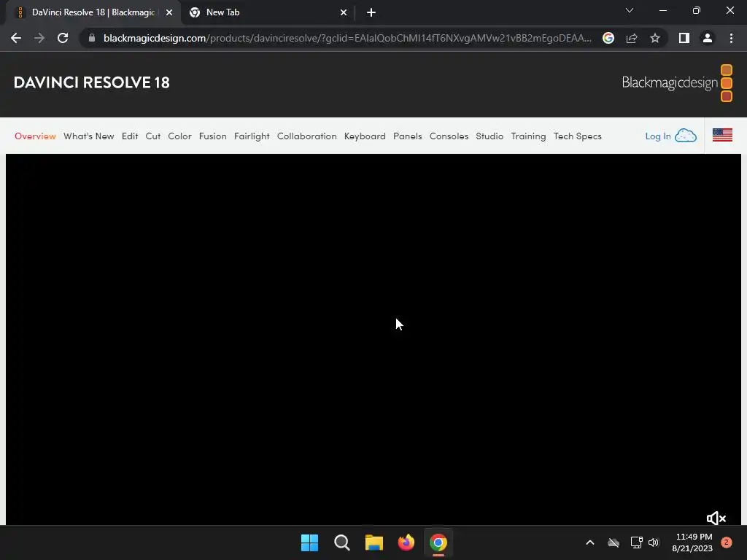This screenshot has width=747, height=560.
Task: Open the Consoles section
Action: click(449, 136)
